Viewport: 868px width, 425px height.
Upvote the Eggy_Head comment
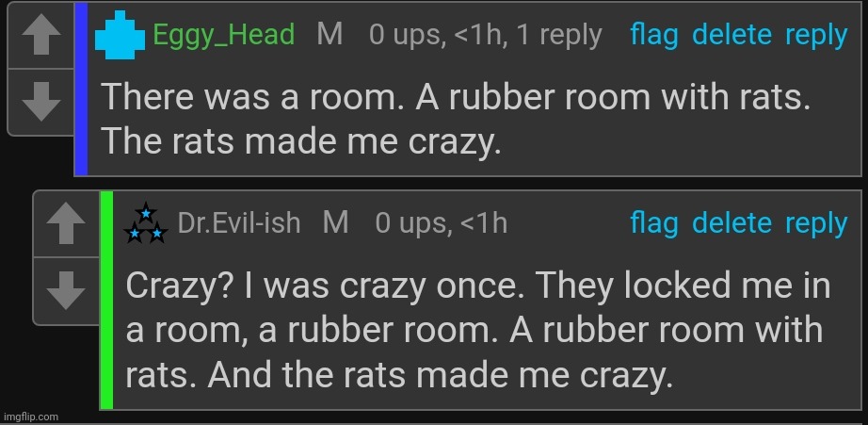click(x=41, y=37)
